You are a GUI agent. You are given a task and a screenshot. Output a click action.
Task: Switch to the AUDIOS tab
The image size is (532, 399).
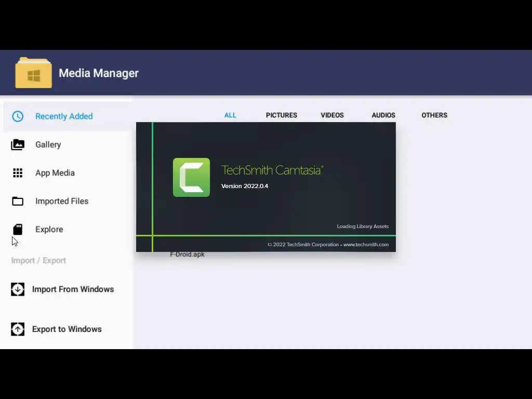383,115
